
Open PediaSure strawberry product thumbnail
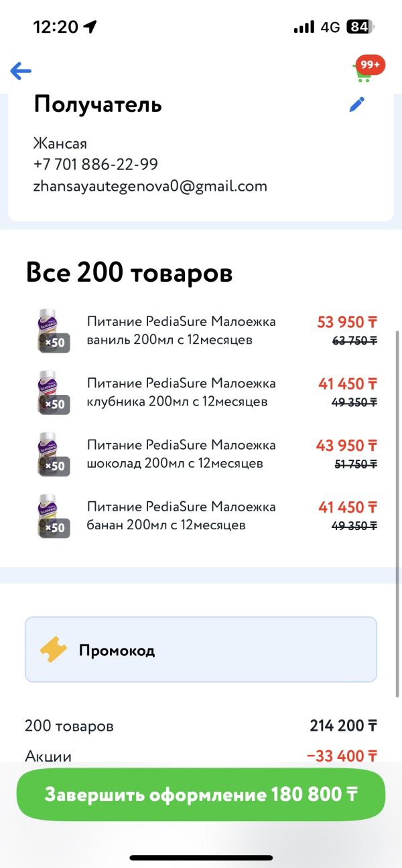(52, 392)
